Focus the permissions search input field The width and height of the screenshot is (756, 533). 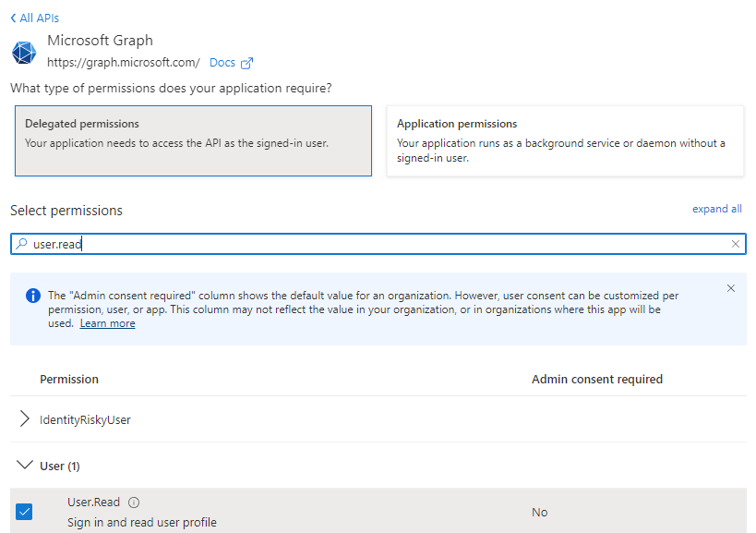378,244
